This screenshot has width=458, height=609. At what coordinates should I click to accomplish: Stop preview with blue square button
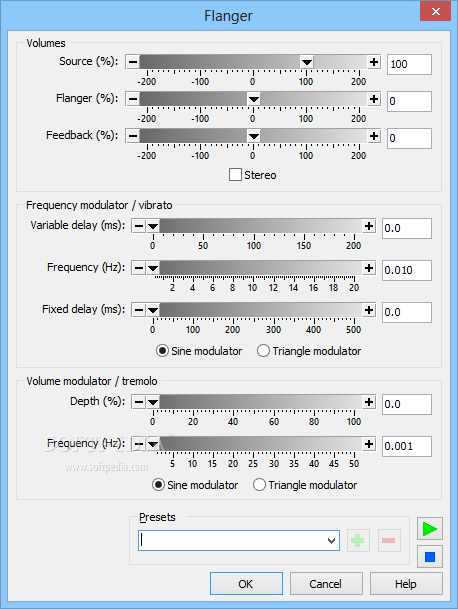pos(430,557)
